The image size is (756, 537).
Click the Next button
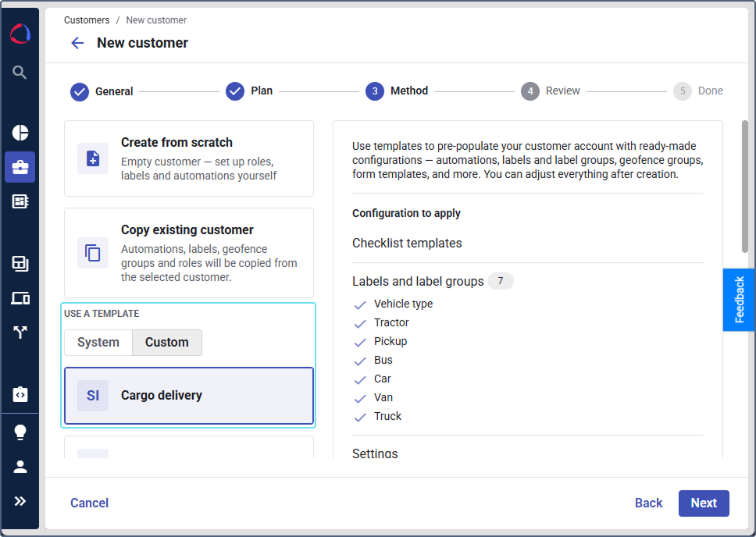pos(704,503)
